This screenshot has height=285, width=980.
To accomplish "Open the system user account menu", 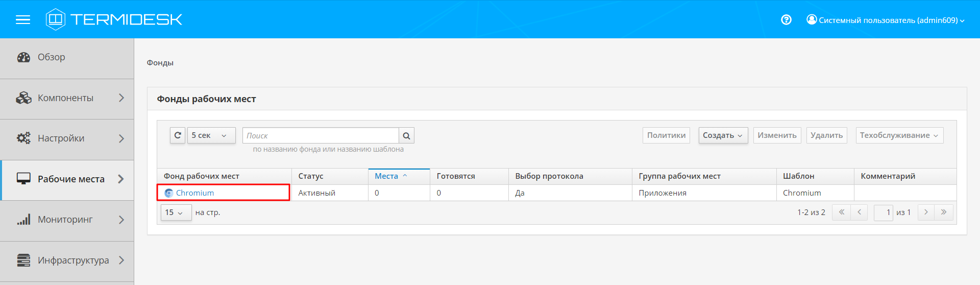I will click(886, 20).
